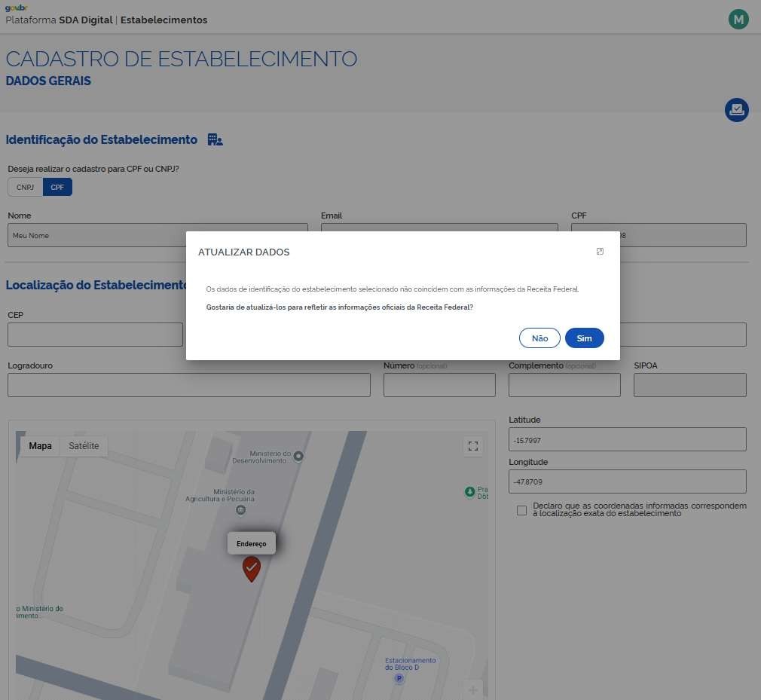
Task: Click the Longitude input field
Action: [x=627, y=481]
